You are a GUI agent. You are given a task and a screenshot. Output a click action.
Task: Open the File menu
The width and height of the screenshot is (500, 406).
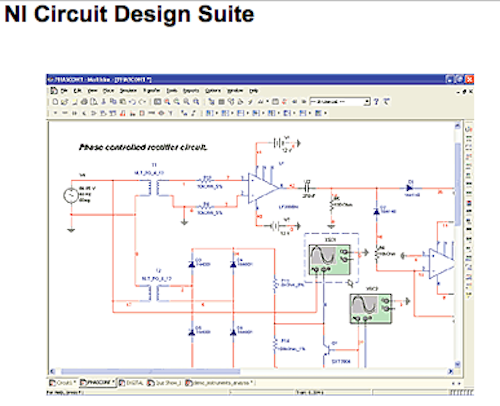64,91
